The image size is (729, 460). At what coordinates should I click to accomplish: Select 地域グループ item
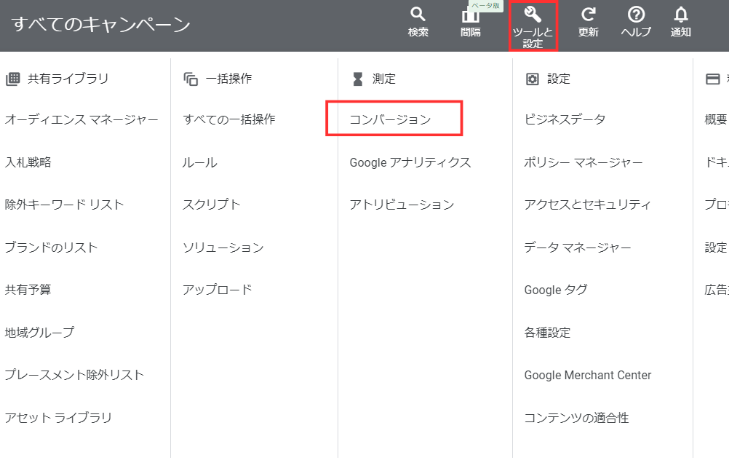click(x=40, y=333)
